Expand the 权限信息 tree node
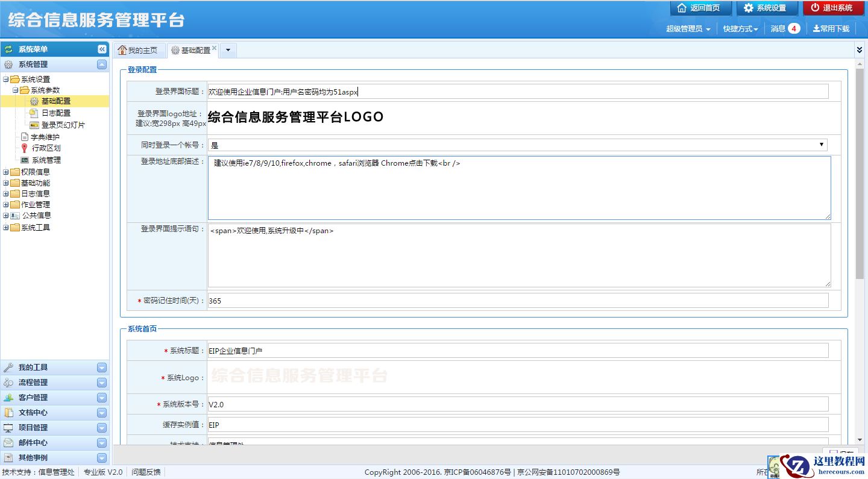 [x=6, y=172]
